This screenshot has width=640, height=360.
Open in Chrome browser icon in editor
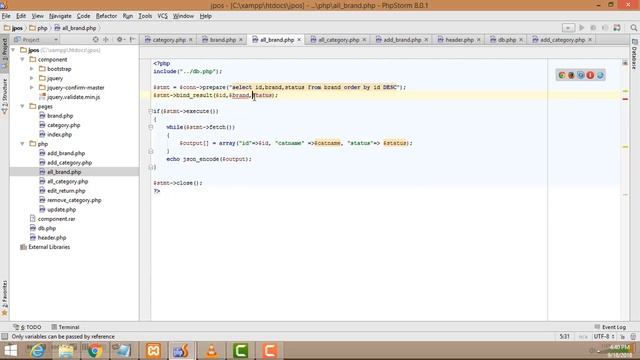[x=562, y=75]
